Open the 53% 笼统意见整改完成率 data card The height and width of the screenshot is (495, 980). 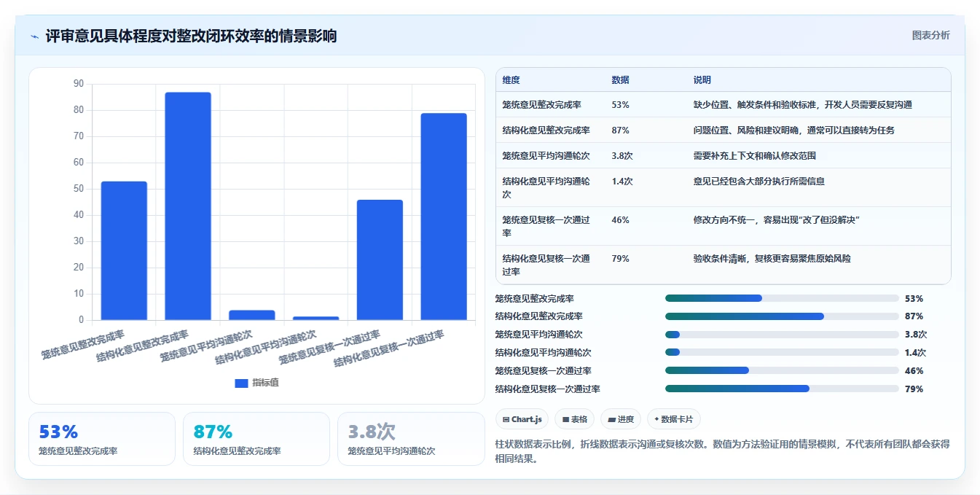click(102, 439)
